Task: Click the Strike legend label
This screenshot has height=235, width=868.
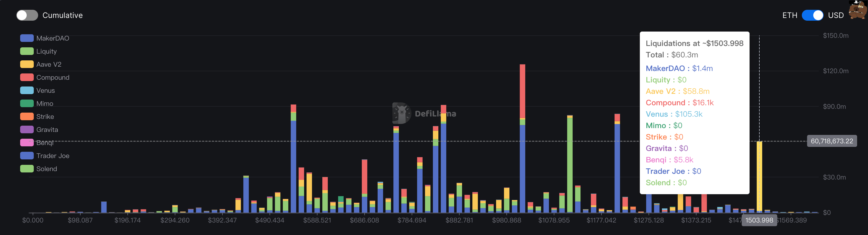Action: [45, 116]
